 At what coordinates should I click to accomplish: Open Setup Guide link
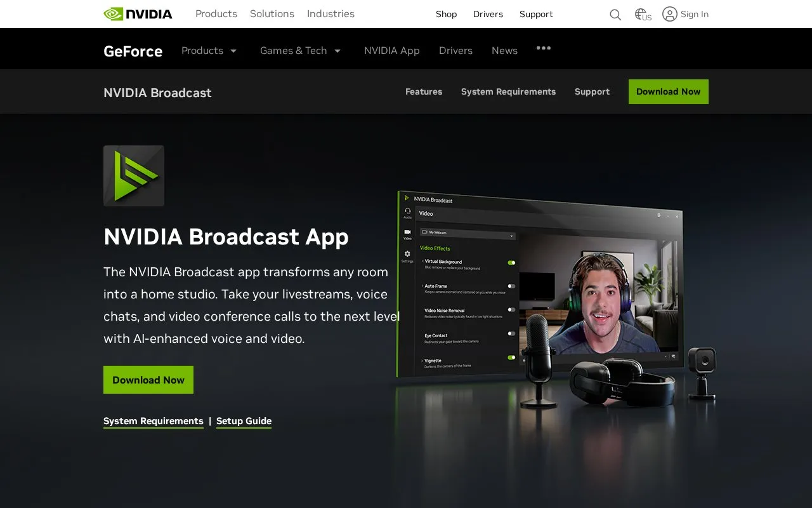click(x=244, y=421)
